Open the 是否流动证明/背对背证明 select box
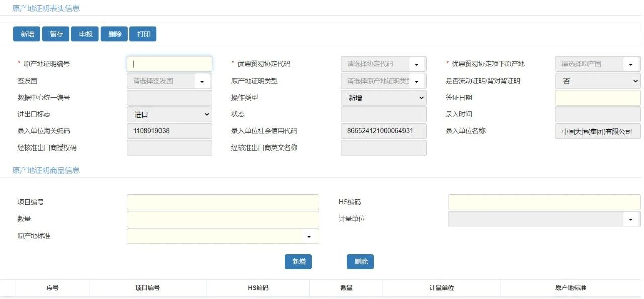This screenshot has height=299, width=644. point(598,81)
